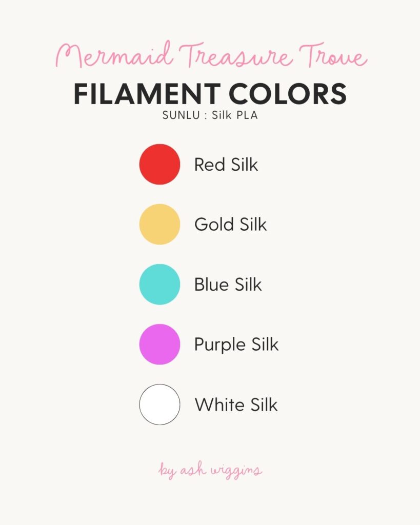Click the gold color circle
This screenshot has width=420, height=525.
160,225
